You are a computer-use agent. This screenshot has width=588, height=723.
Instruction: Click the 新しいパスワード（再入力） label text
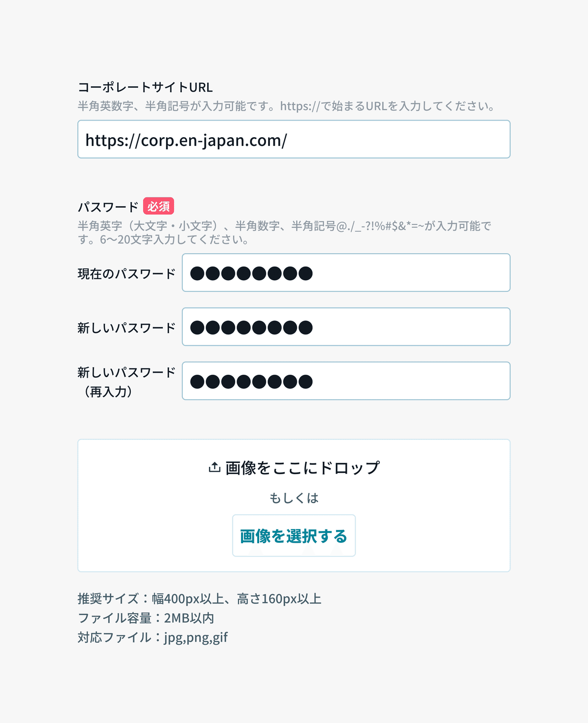126,382
